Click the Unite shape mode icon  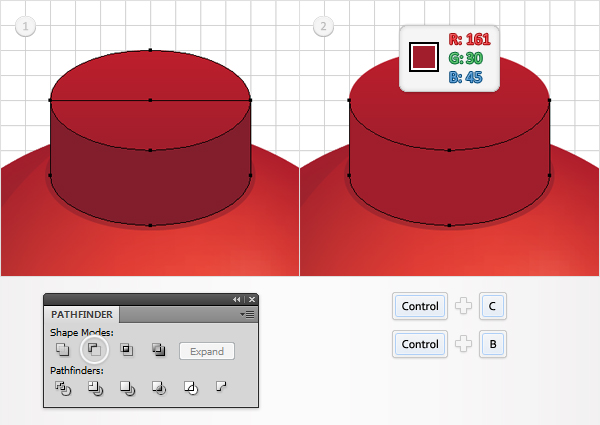point(62,349)
